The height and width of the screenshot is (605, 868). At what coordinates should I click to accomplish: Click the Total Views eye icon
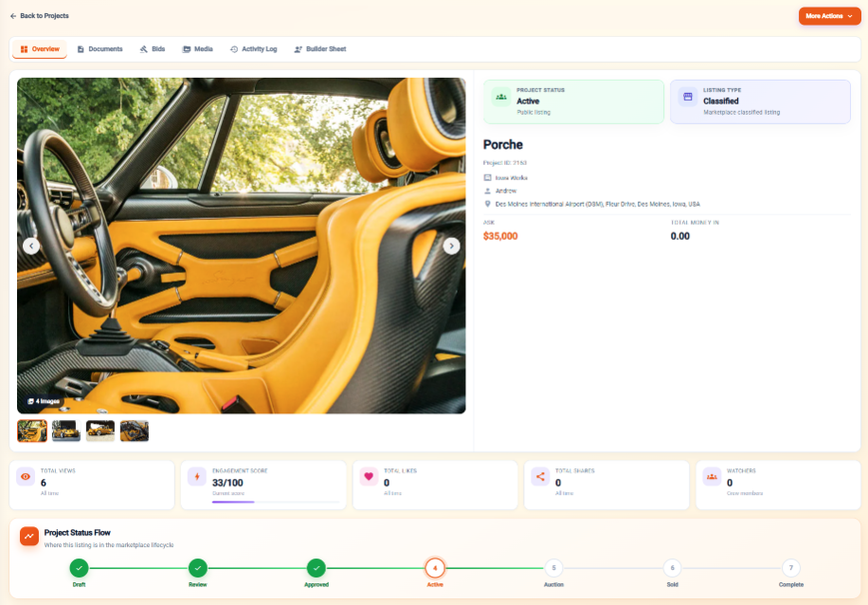point(26,476)
